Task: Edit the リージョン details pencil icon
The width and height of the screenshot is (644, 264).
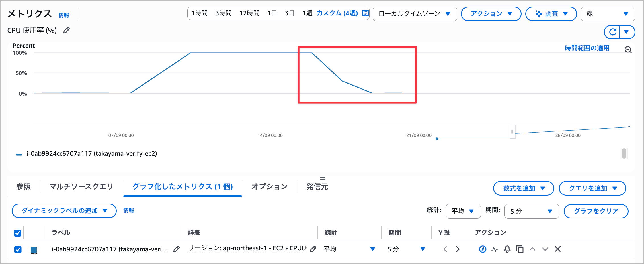Action: click(313, 249)
